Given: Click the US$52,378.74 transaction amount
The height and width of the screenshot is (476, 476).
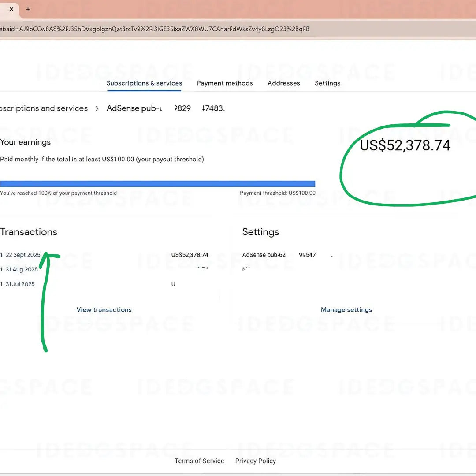Looking at the screenshot, I should [190, 255].
